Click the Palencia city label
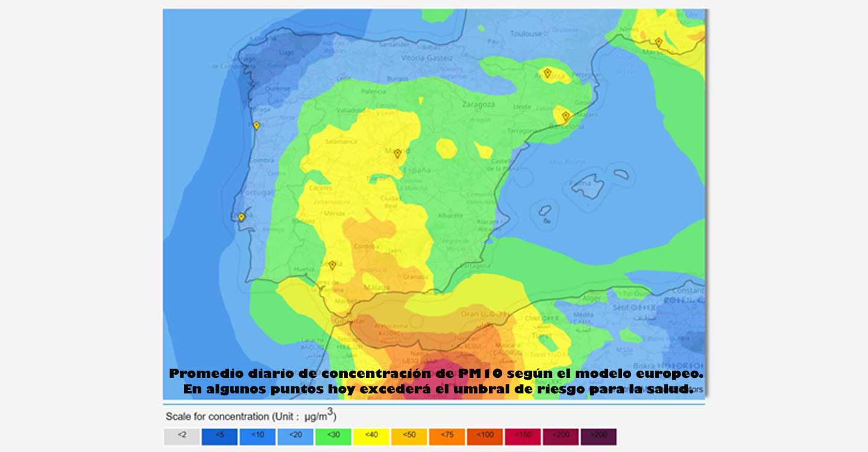Image resolution: width=868 pixels, height=452 pixels. pyautogui.click(x=373, y=92)
